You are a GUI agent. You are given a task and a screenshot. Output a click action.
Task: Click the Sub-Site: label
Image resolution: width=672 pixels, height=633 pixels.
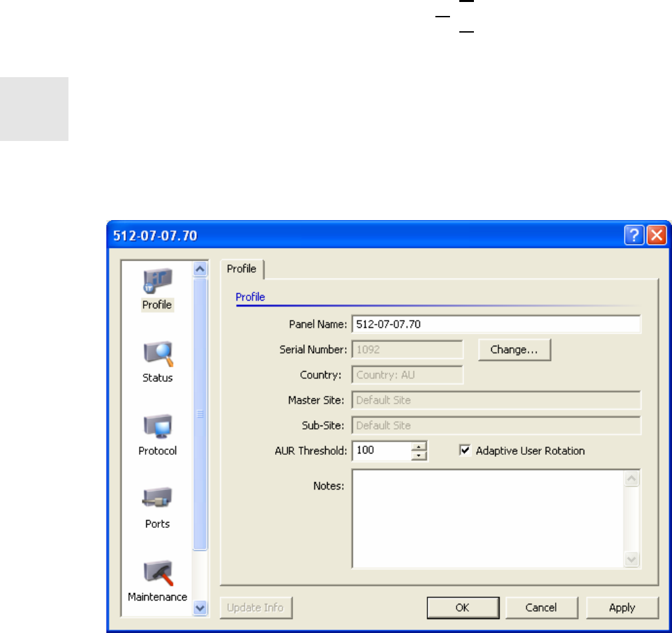coord(323,426)
